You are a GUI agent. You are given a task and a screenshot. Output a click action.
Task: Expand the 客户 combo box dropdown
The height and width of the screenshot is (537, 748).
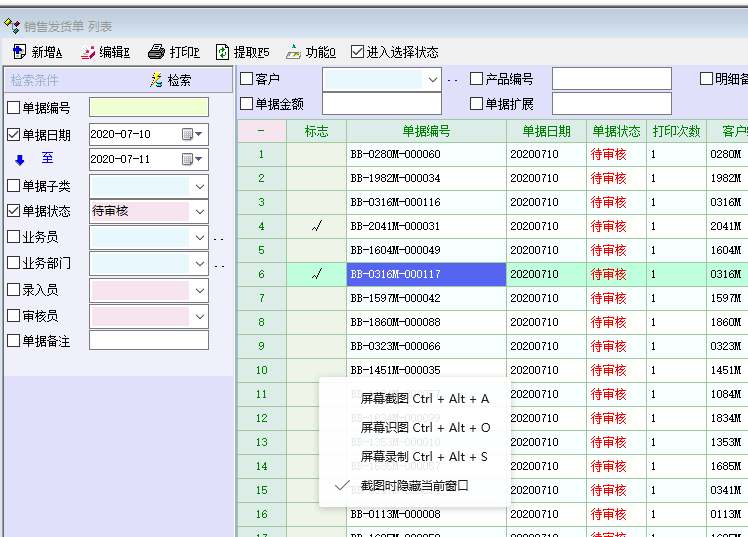pyautogui.click(x=433, y=79)
